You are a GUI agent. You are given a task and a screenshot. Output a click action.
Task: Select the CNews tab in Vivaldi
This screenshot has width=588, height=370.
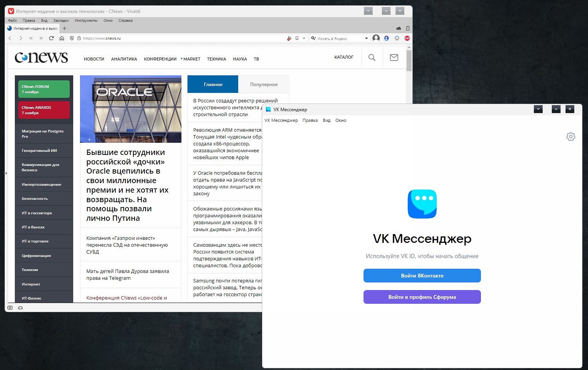[x=33, y=28]
